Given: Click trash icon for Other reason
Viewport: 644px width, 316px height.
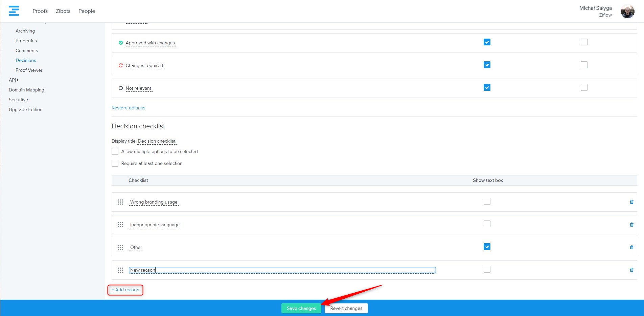Looking at the screenshot, I should tap(631, 247).
